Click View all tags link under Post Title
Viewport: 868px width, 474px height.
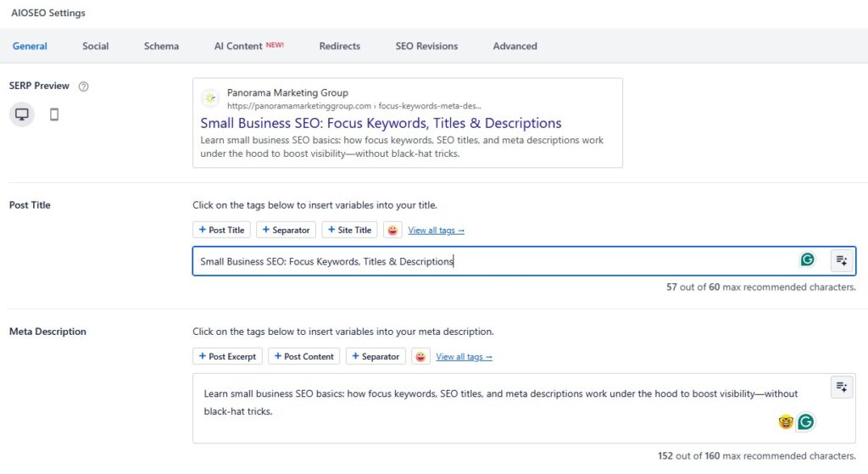[436, 231]
